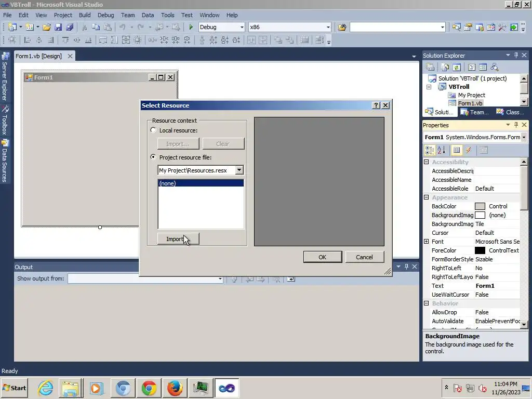Open the Toolbox hammer-and-wrench toolbar icon
Screen dimensions: 532x399
click(502, 27)
